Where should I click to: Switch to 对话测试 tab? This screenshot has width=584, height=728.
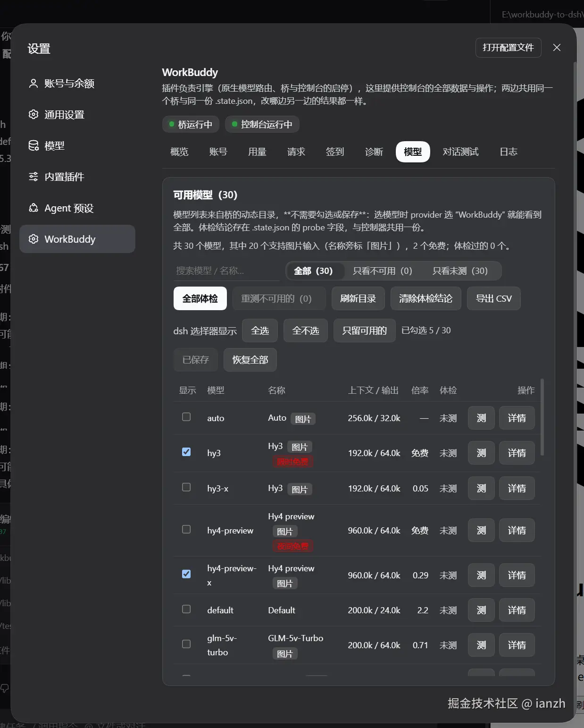coord(460,152)
